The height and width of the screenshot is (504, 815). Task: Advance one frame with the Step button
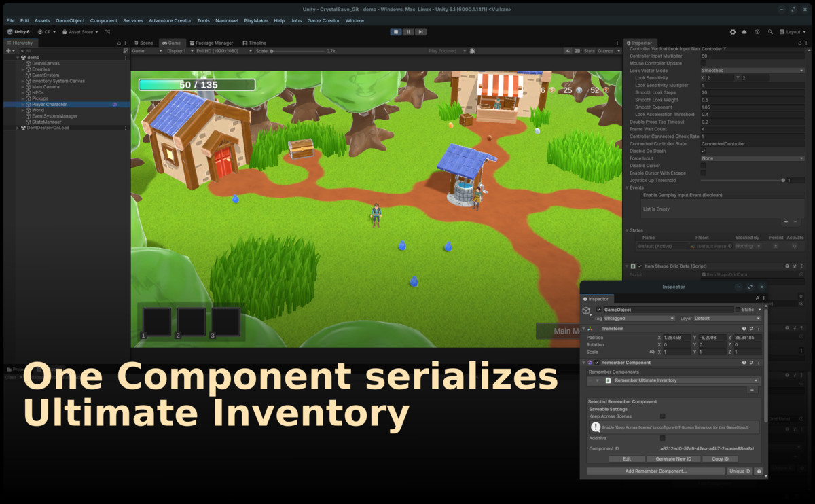point(420,31)
